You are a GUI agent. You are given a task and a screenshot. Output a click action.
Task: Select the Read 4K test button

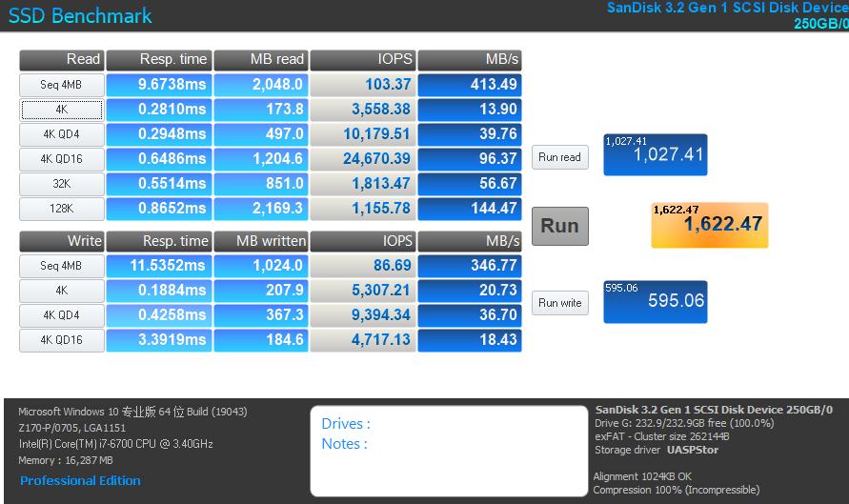pos(62,110)
